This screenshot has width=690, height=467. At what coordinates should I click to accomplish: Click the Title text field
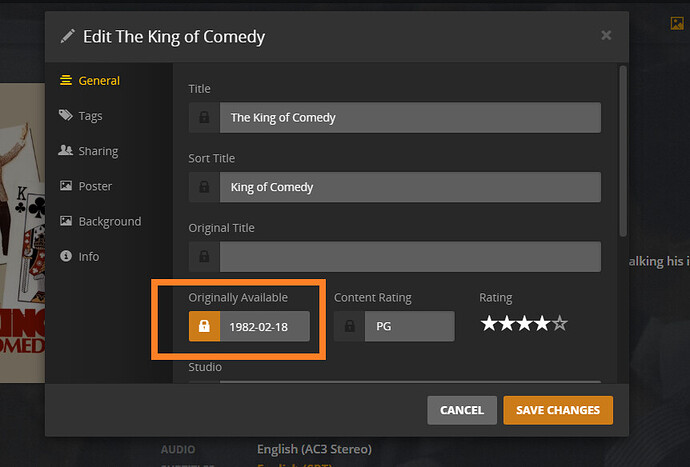click(x=410, y=118)
